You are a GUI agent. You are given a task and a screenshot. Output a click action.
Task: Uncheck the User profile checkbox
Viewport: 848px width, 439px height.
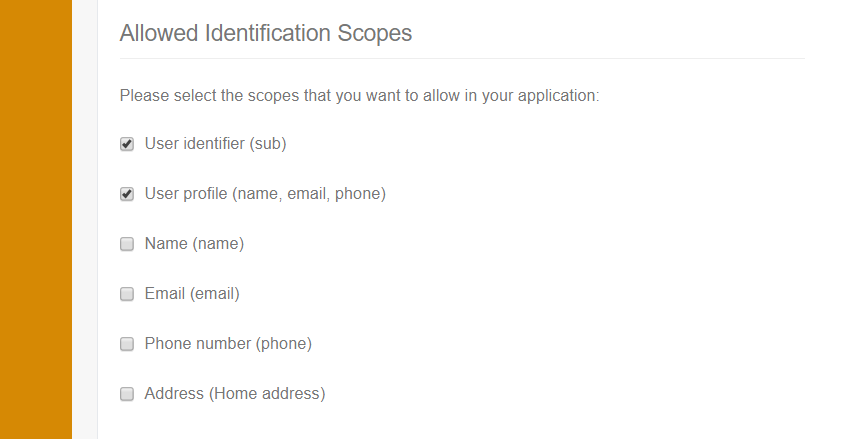[x=127, y=194]
